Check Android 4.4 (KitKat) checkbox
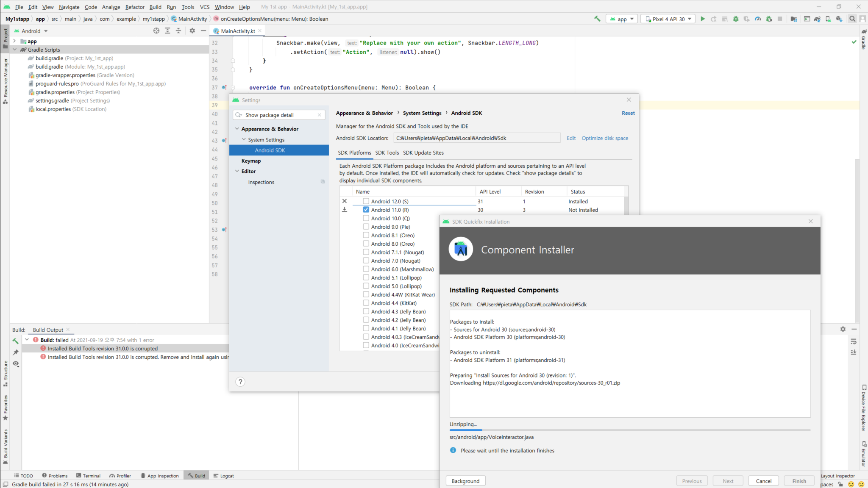Viewport: 868px width, 488px height. click(366, 303)
